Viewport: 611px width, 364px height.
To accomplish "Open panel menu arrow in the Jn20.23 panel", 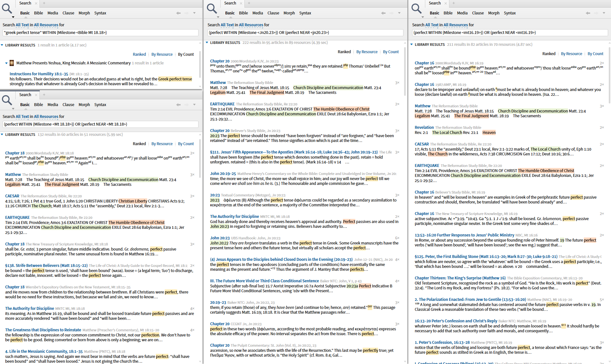I will [399, 13].
